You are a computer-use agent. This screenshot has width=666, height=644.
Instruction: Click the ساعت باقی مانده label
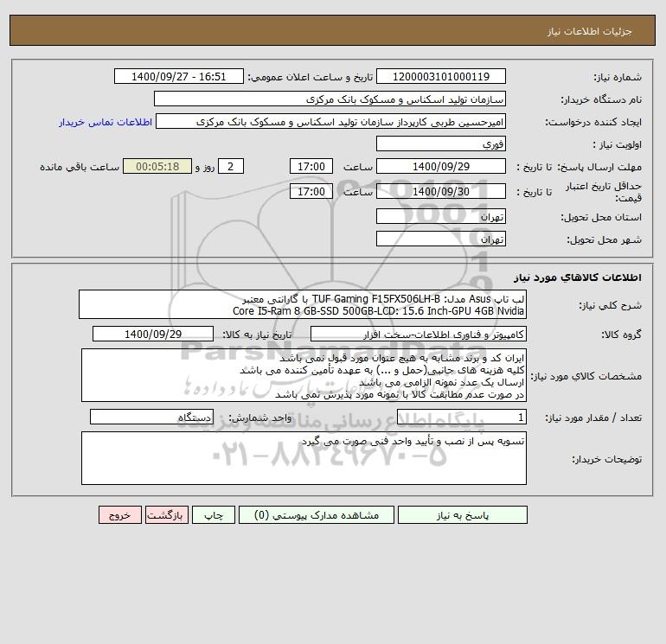click(x=80, y=167)
